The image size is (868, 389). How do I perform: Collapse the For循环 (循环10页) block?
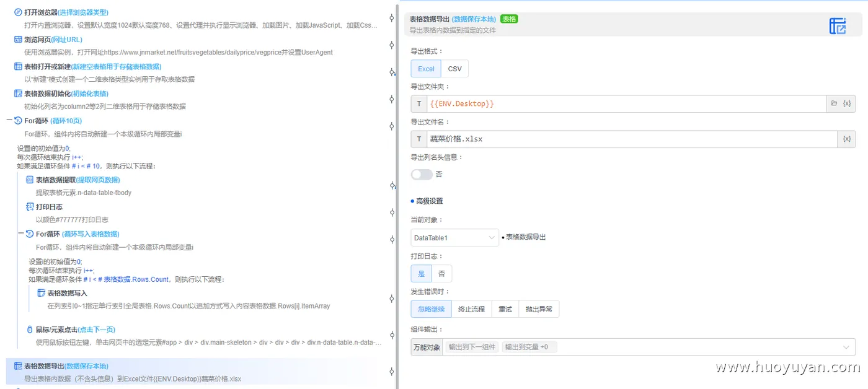pos(9,121)
